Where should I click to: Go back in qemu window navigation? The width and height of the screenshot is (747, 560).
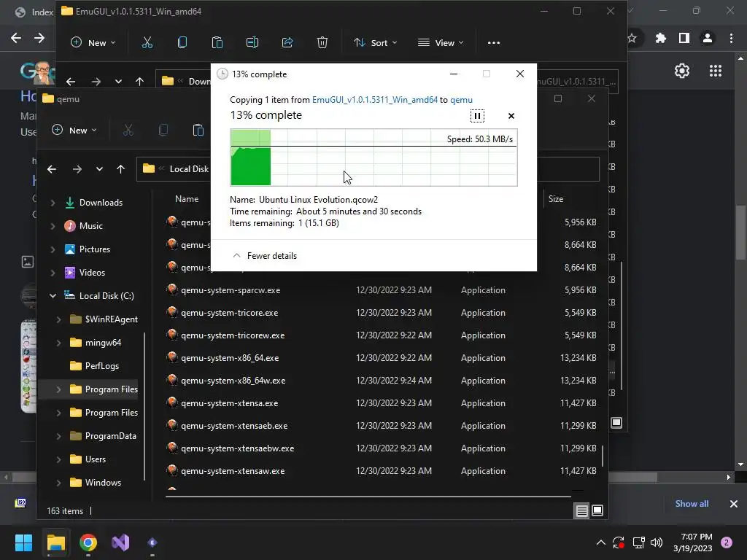pos(52,169)
